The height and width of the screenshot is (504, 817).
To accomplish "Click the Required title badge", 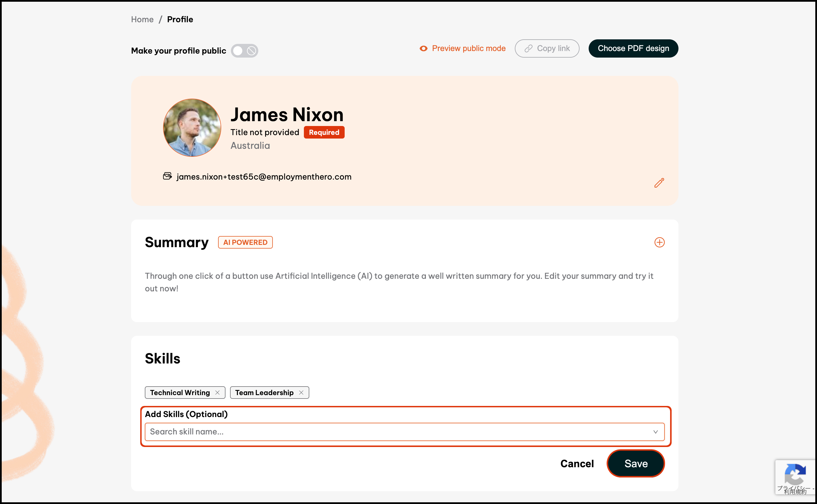I will point(324,132).
